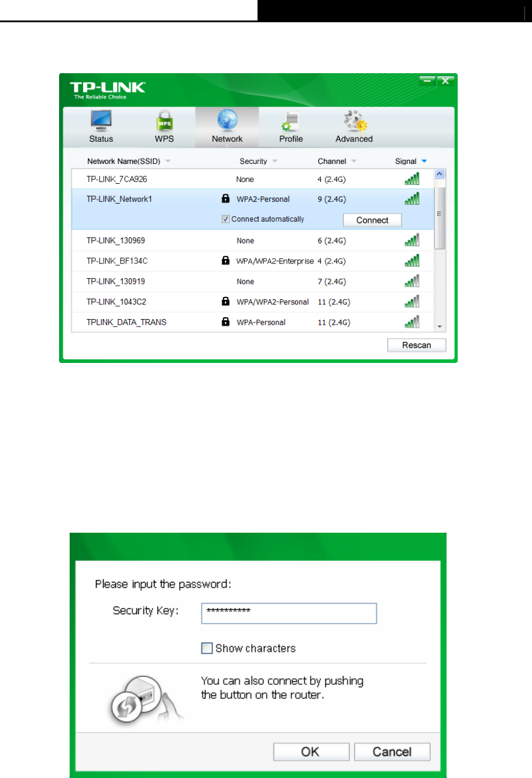Select the Network globe icon
532x778 pixels.
(x=227, y=121)
